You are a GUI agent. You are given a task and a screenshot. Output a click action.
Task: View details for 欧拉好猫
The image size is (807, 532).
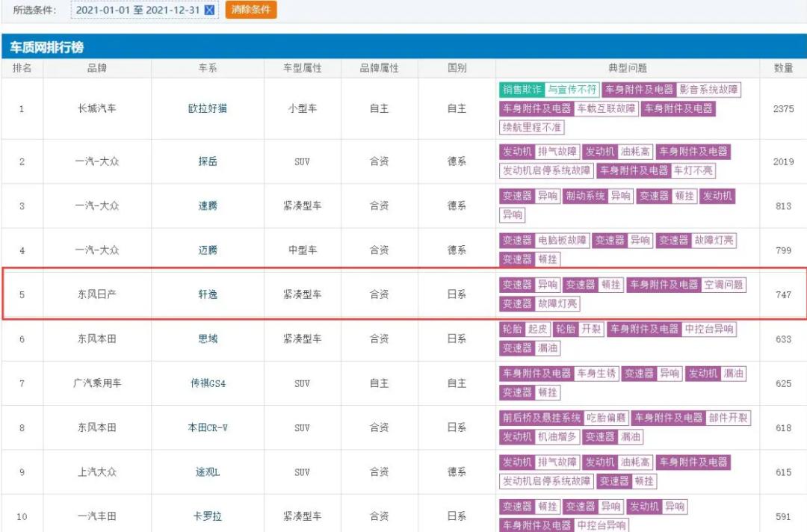click(207, 108)
